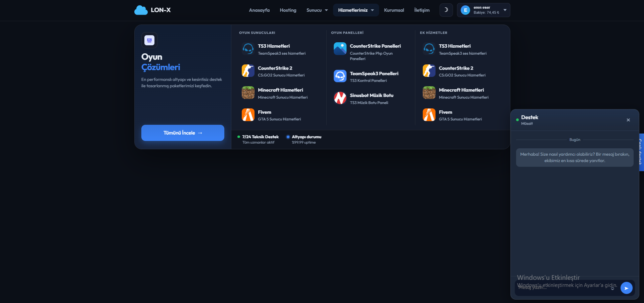Click the Bugün date separator in chat
The height and width of the screenshot is (303, 644).
tap(574, 140)
